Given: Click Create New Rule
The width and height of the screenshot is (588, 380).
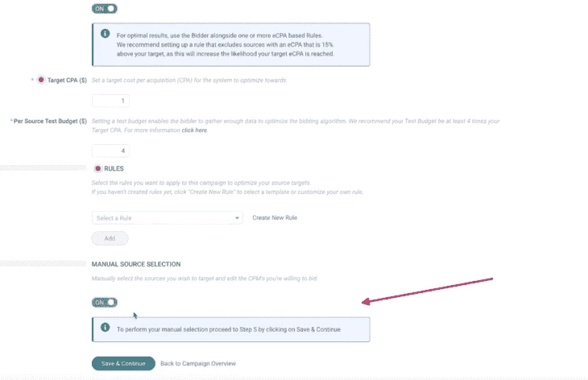Looking at the screenshot, I should coord(275,217).
